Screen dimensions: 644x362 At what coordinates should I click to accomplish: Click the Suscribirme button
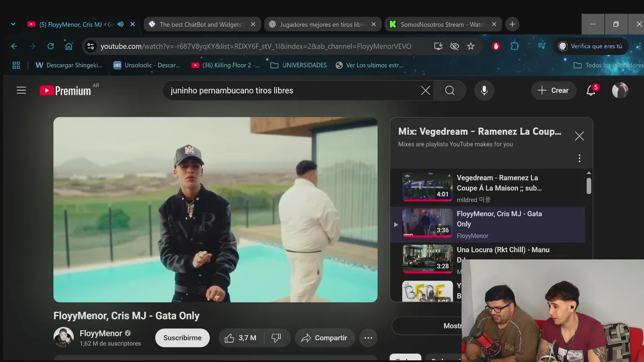coord(182,338)
